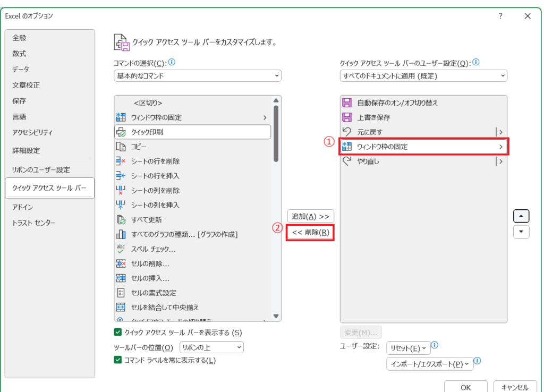The width and height of the screenshot is (544, 392).
Task: Open the コマンドの選択 dropdown showing 基本的なコマンド
Action: pyautogui.click(x=198, y=75)
